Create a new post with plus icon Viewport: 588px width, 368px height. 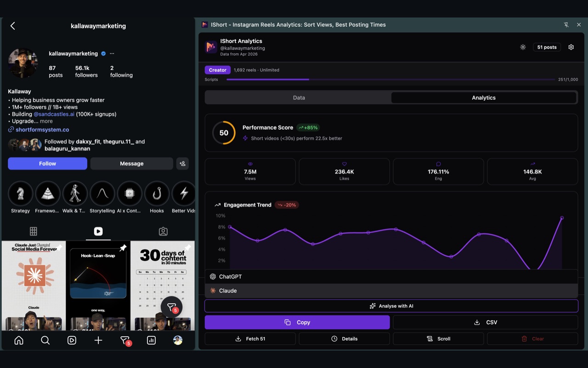tap(98, 340)
